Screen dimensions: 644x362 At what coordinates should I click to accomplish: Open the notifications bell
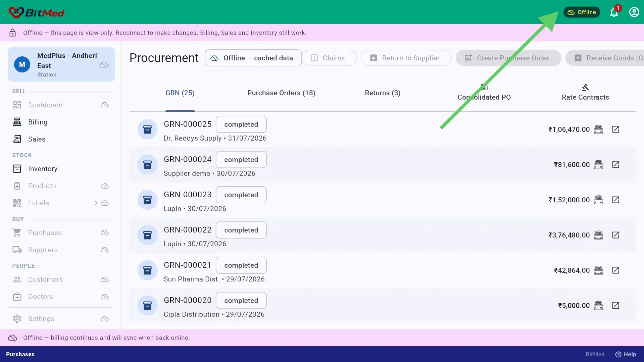614,12
